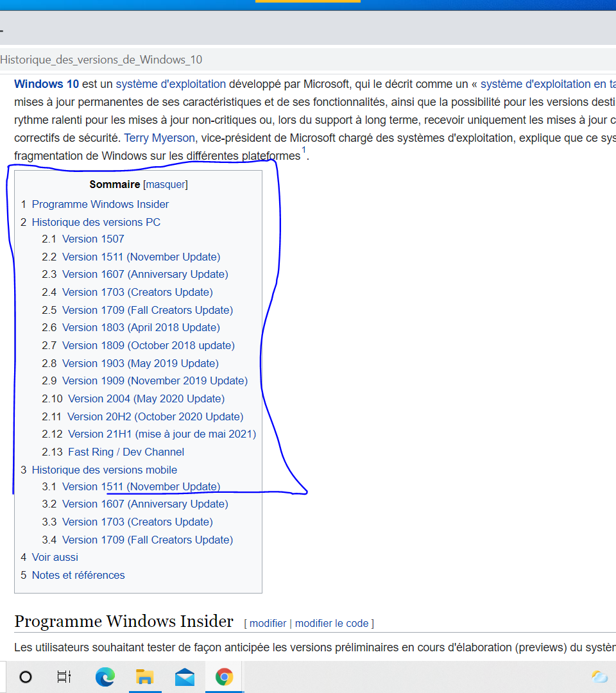
Task: Jump to Notes et références section
Action: 78,575
